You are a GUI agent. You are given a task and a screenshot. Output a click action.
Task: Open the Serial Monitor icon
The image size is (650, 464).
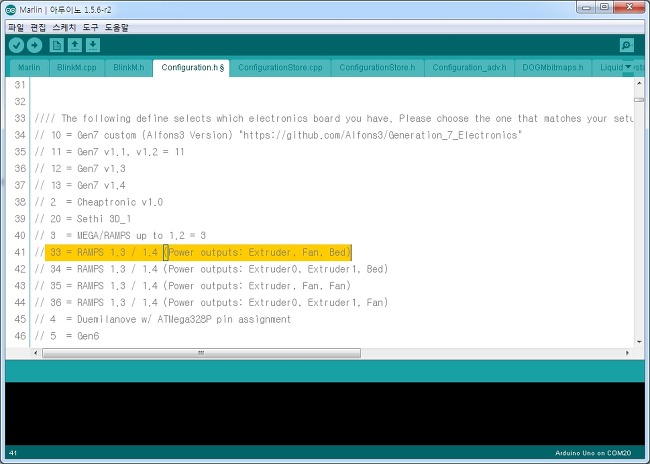[626, 45]
